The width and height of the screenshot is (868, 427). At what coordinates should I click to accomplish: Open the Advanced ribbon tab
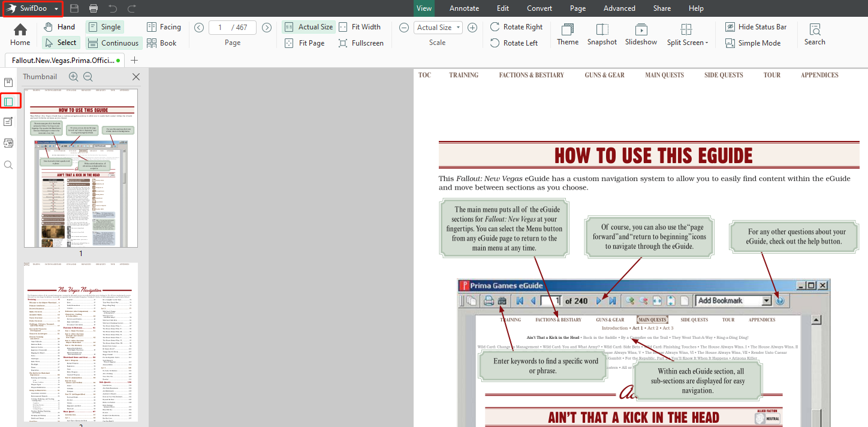pos(619,8)
